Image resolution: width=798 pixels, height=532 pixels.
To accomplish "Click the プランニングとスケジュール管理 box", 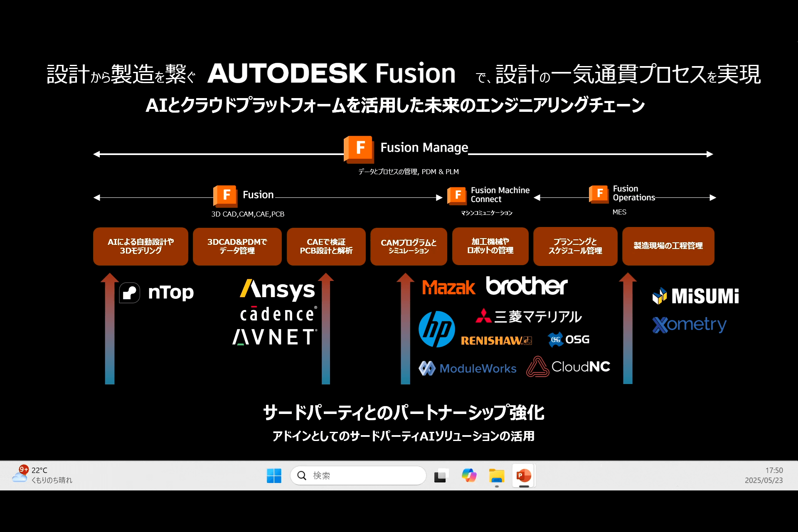I will click(x=575, y=246).
